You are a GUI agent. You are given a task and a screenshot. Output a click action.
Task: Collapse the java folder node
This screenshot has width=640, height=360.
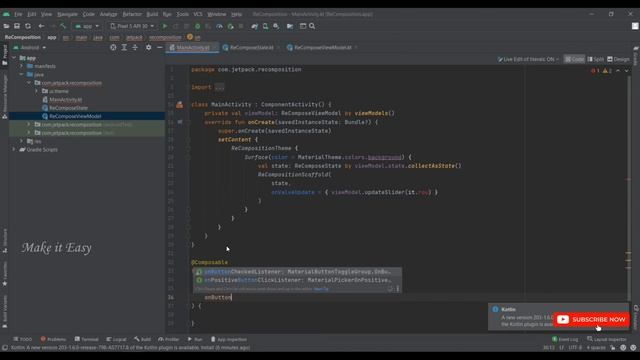click(x=22, y=75)
